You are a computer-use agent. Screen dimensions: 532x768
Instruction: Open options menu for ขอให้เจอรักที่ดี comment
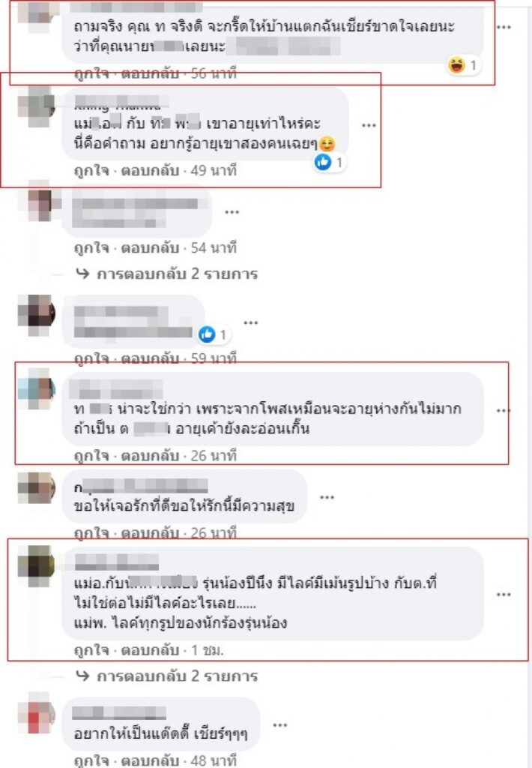327,498
